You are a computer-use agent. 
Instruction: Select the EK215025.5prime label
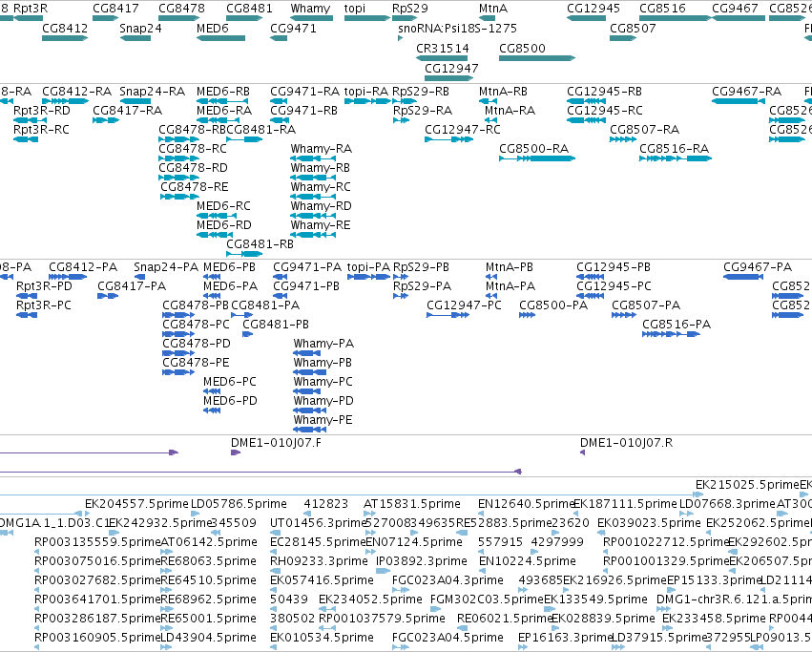tap(747, 485)
